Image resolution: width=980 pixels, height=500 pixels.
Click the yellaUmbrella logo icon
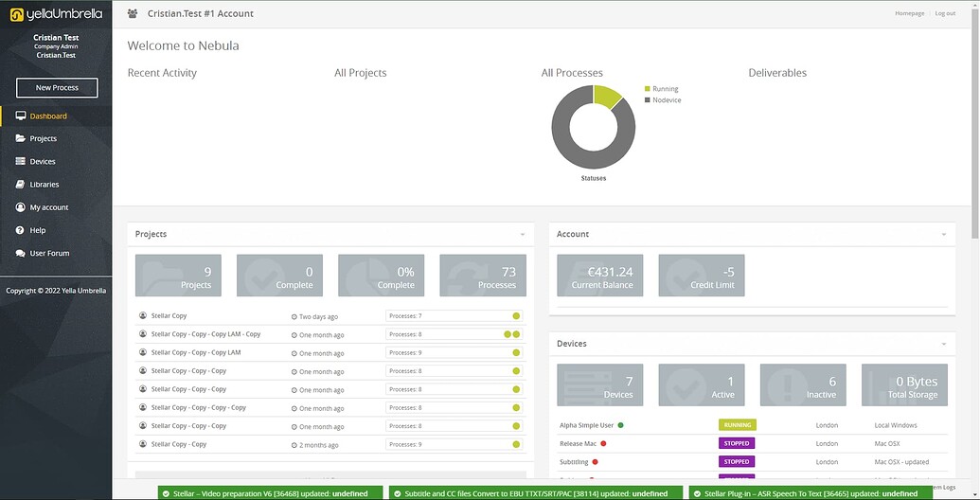[16, 14]
